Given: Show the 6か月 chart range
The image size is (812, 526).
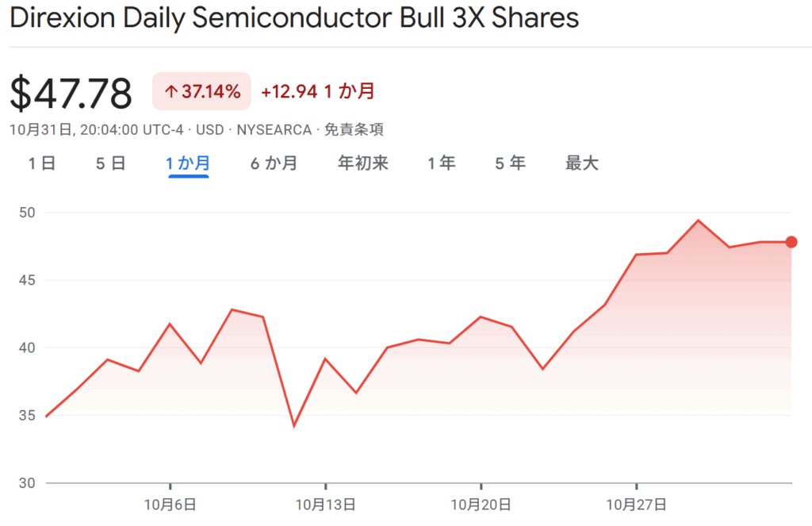Looking at the screenshot, I should pos(274,163).
